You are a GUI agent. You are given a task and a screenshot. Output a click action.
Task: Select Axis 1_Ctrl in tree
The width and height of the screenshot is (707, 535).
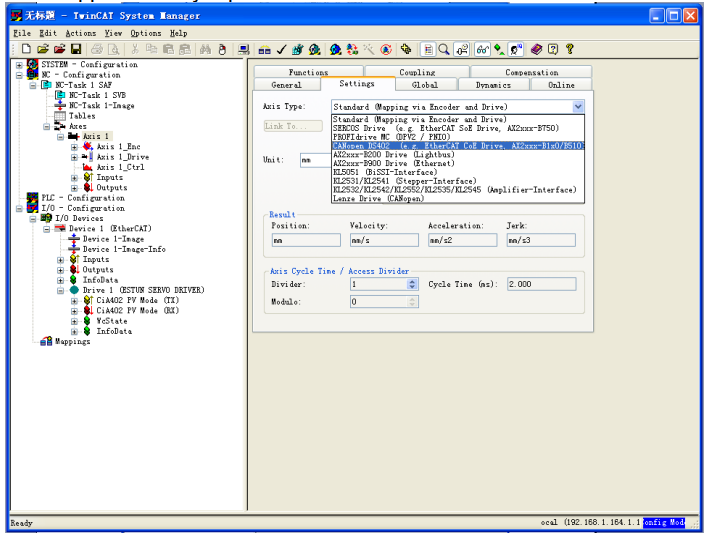point(120,167)
